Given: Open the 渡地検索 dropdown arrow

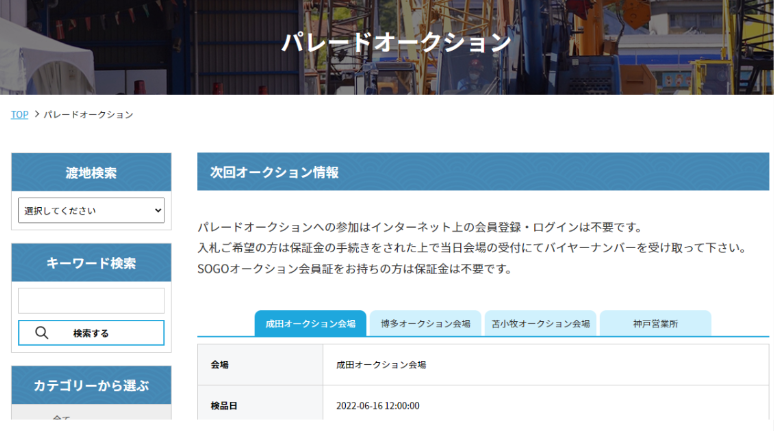Looking at the screenshot, I should tap(158, 211).
